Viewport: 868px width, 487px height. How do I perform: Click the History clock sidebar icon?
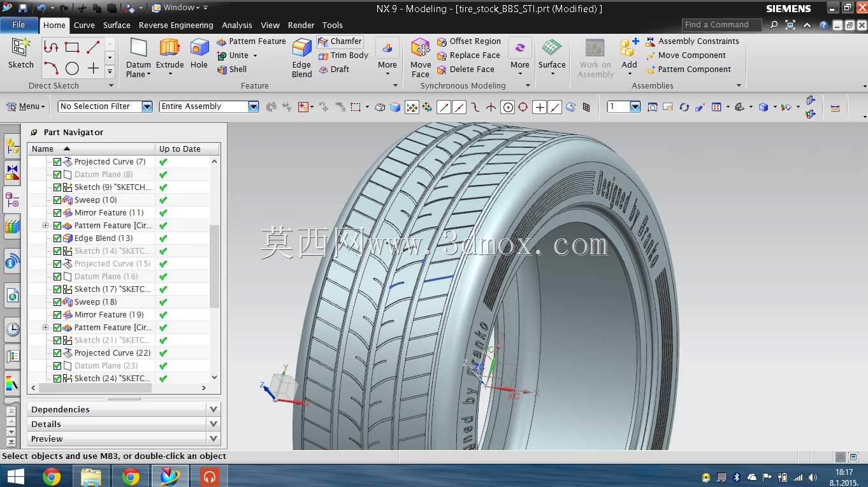click(x=12, y=329)
